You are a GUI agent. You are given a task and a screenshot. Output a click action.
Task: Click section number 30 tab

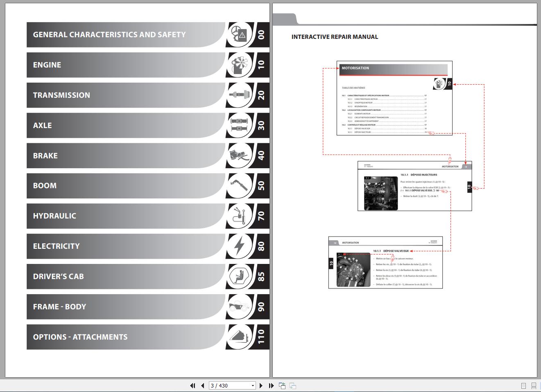click(261, 126)
